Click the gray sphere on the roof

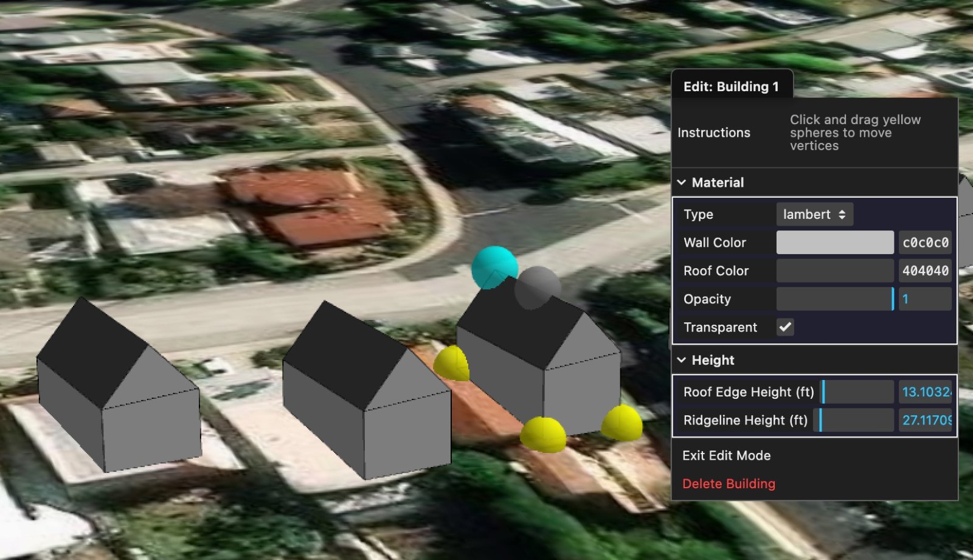[538, 287]
